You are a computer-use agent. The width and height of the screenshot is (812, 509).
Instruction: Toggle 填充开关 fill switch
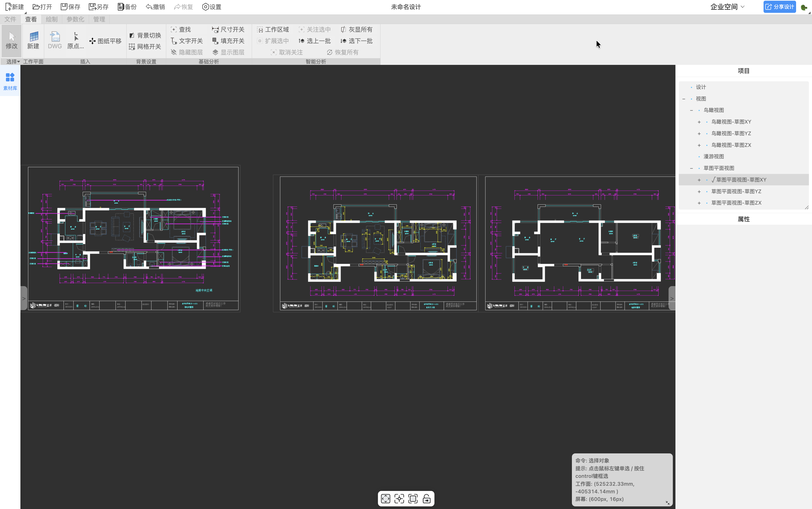pyautogui.click(x=228, y=41)
